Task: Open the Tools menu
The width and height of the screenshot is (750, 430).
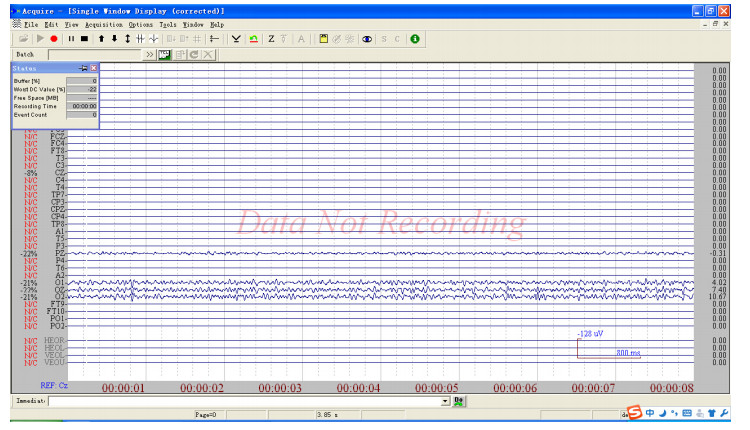Action: pos(166,23)
